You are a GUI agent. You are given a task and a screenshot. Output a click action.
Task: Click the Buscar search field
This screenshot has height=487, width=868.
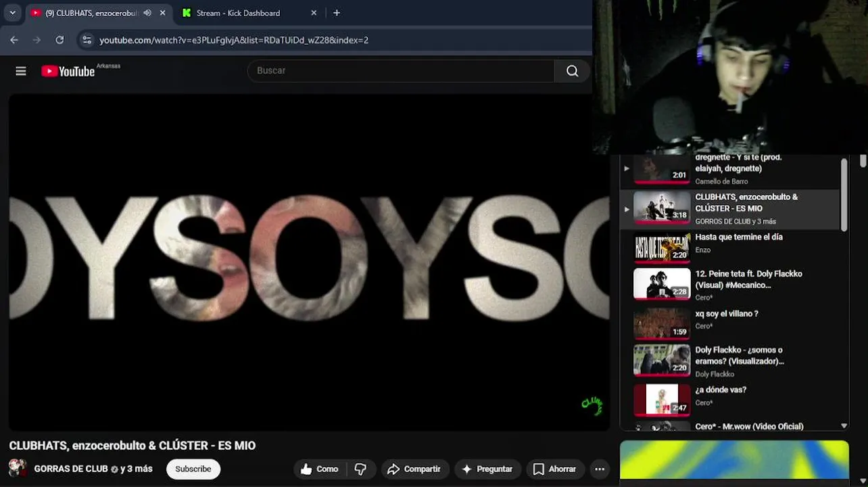tap(401, 70)
